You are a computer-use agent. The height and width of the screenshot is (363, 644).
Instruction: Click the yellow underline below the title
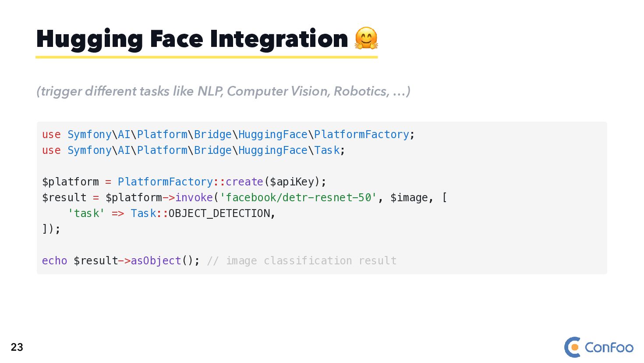pos(206,57)
